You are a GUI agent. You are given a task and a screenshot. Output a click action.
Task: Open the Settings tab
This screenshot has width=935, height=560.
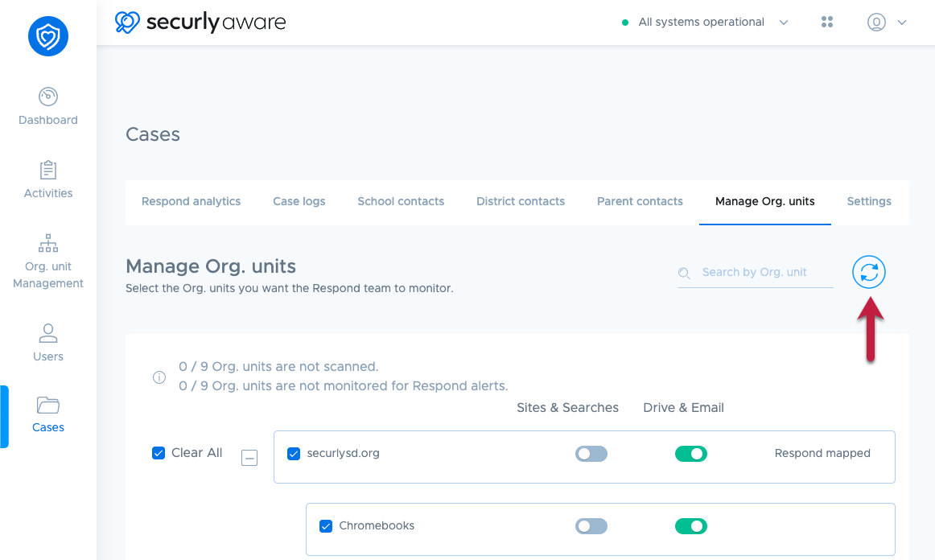tap(869, 202)
